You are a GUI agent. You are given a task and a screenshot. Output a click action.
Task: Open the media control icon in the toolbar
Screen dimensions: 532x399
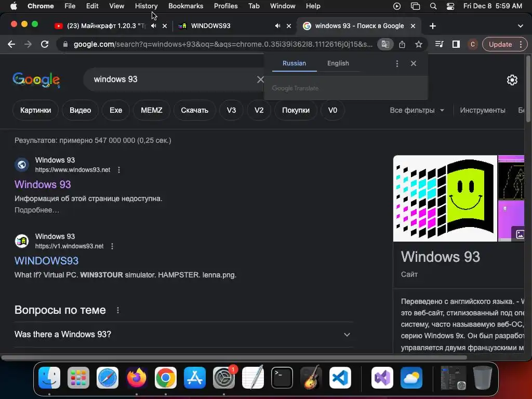440,44
